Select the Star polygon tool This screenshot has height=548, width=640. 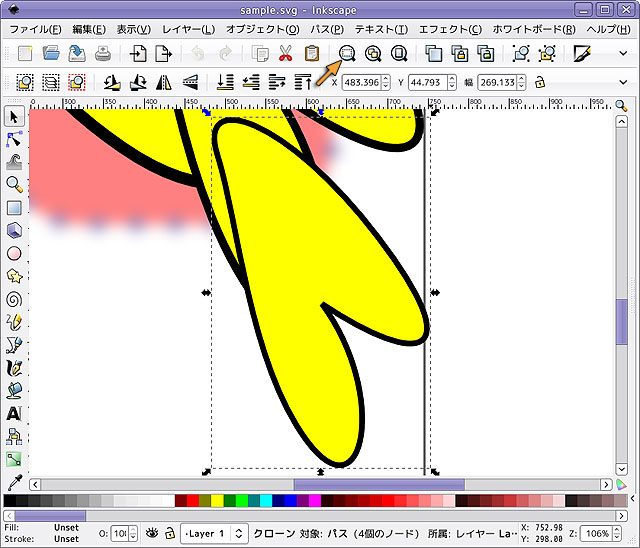click(x=14, y=276)
